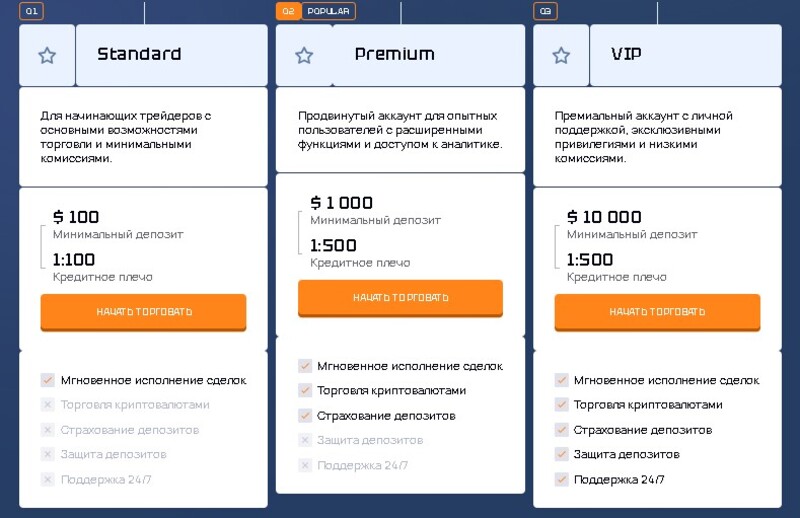Click the 03 number badge
The image size is (800, 518).
click(x=545, y=11)
